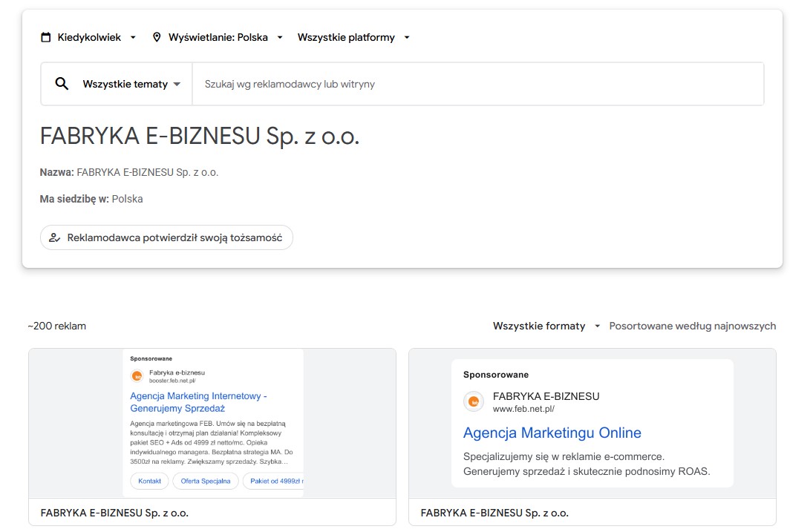The height and width of the screenshot is (532, 790).
Task: Open the www.feb.net.pl ad preview card
Action: [592, 437]
